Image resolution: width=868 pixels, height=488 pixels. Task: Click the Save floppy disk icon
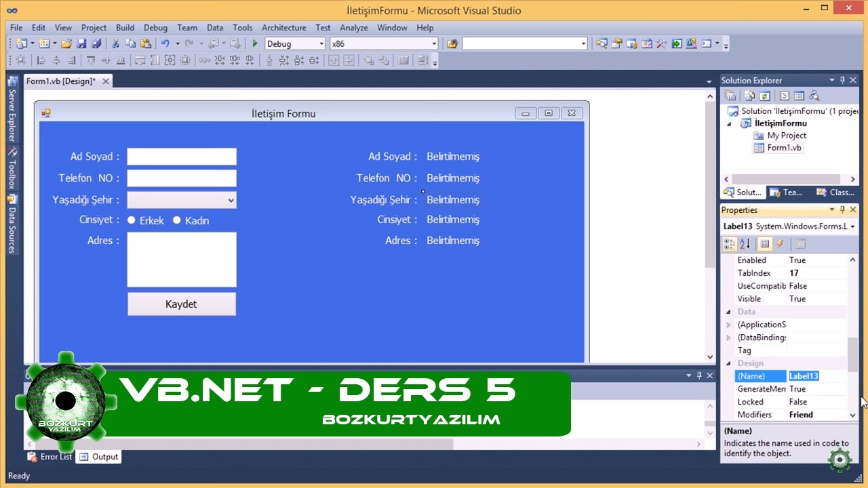pyautogui.click(x=81, y=44)
